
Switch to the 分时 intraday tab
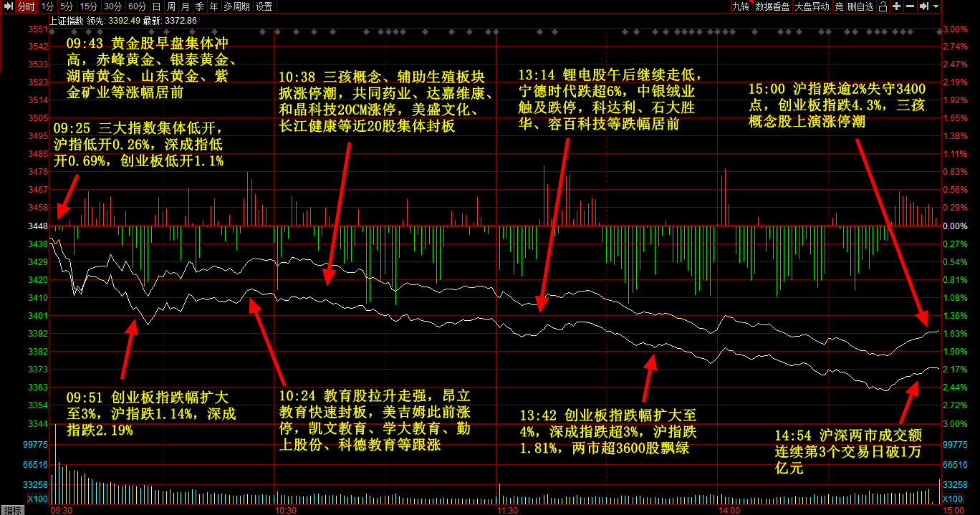pos(26,6)
